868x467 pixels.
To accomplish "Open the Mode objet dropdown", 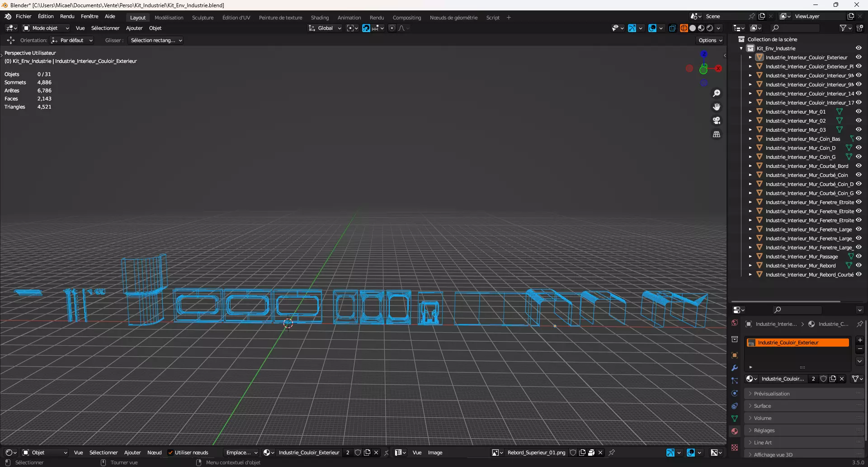I will click(46, 28).
